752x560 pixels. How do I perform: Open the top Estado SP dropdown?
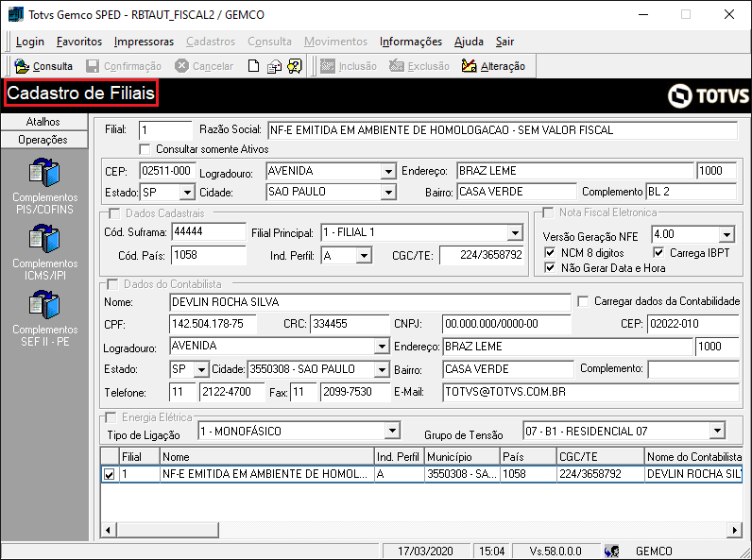[187, 193]
